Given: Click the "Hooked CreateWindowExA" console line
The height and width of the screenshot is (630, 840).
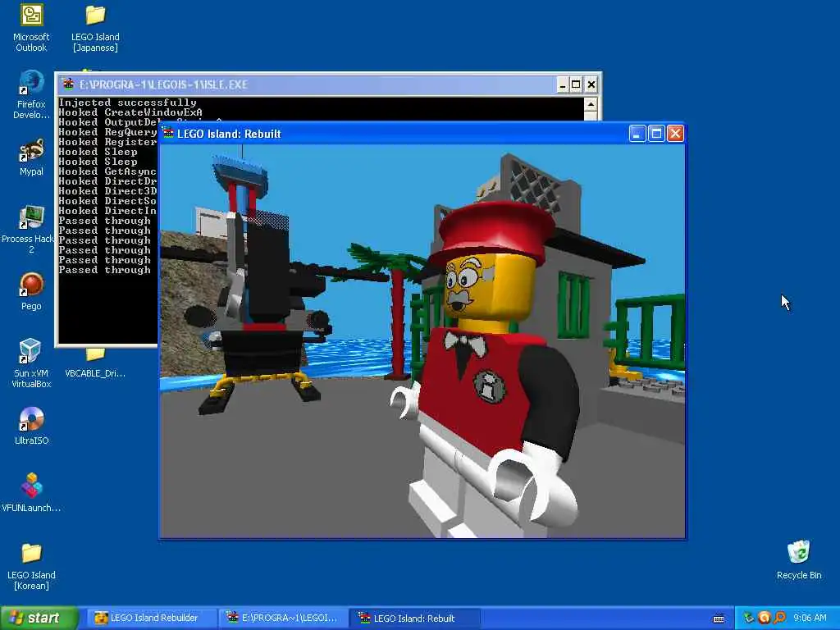Looking at the screenshot, I should point(130,112).
